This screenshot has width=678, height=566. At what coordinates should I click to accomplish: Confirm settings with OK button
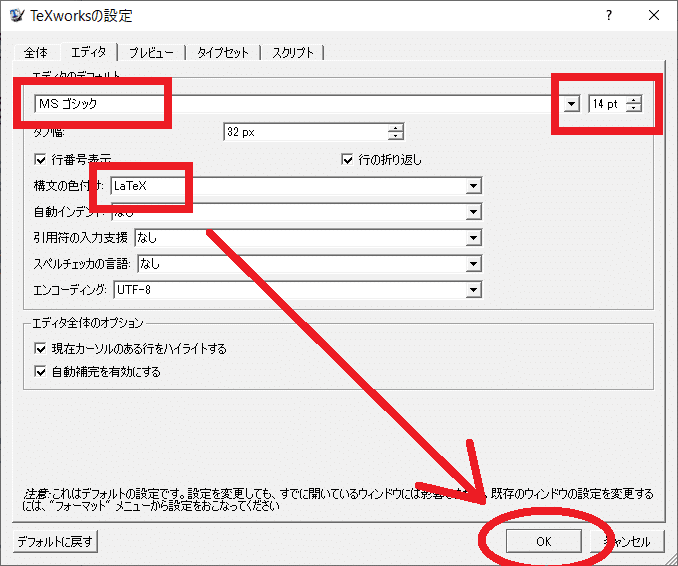coord(544,541)
